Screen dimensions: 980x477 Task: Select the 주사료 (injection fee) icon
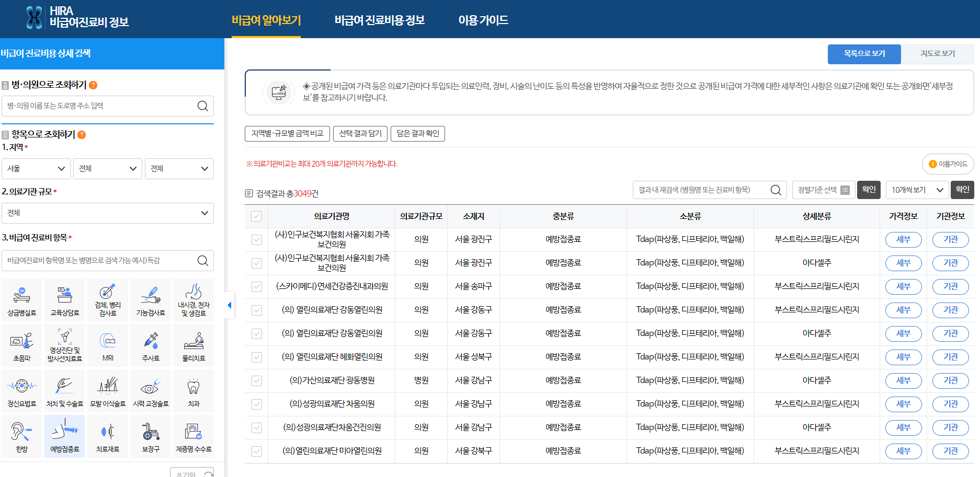(x=151, y=345)
